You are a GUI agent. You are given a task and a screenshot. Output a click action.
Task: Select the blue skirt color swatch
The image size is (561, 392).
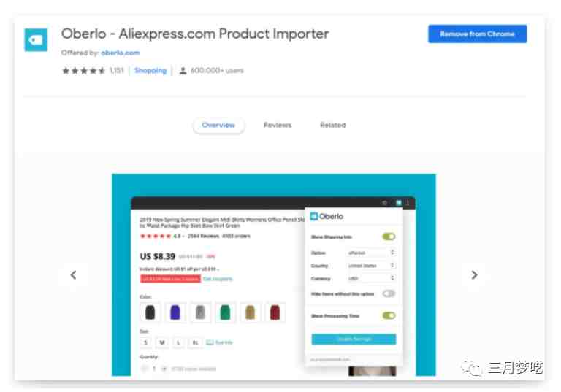click(175, 312)
